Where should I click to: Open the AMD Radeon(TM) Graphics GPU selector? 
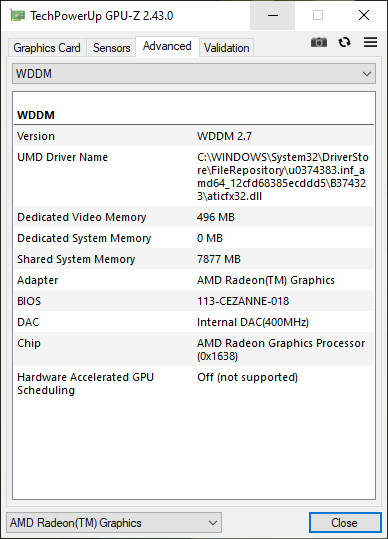[114, 523]
